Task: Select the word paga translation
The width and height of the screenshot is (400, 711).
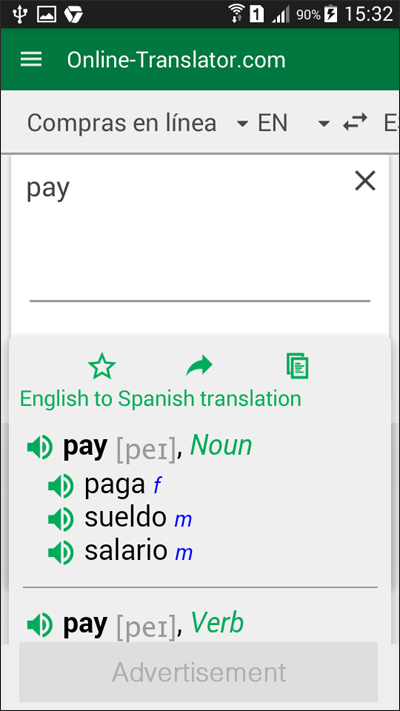Action: (x=115, y=485)
